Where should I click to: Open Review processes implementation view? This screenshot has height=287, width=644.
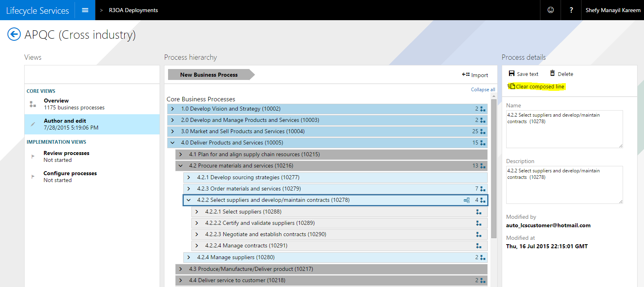point(66,157)
